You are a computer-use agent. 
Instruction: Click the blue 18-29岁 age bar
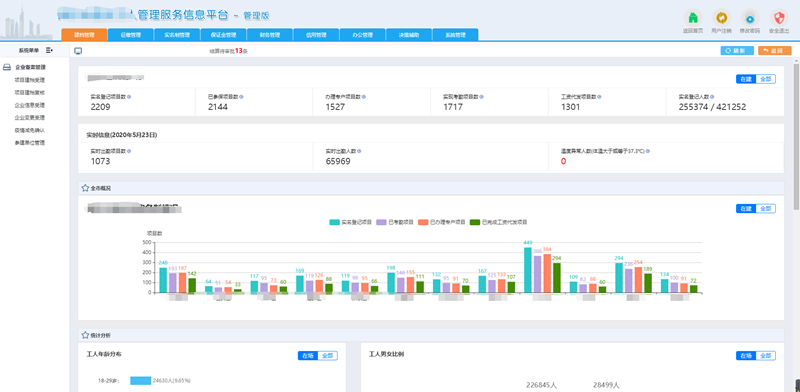(x=140, y=381)
